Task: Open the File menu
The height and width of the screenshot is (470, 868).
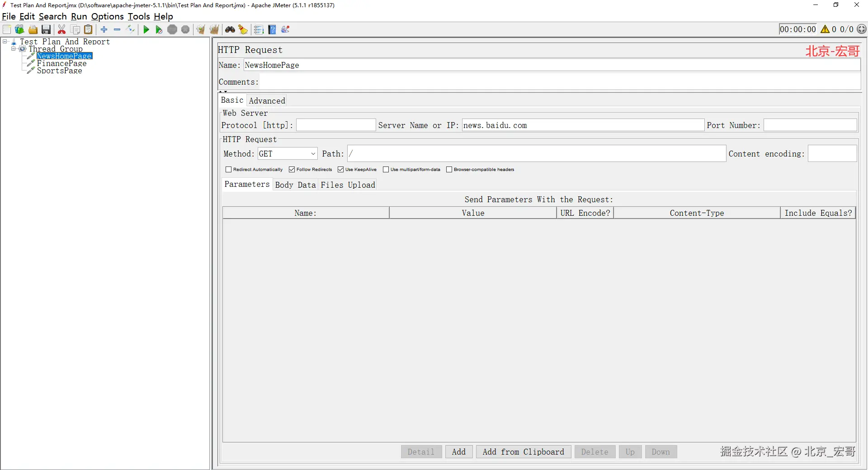Action: tap(9, 16)
